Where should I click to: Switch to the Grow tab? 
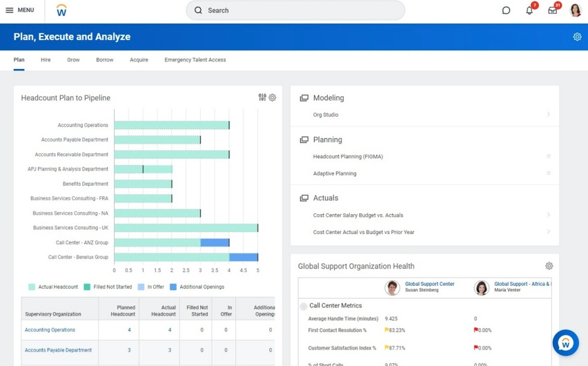73,59
